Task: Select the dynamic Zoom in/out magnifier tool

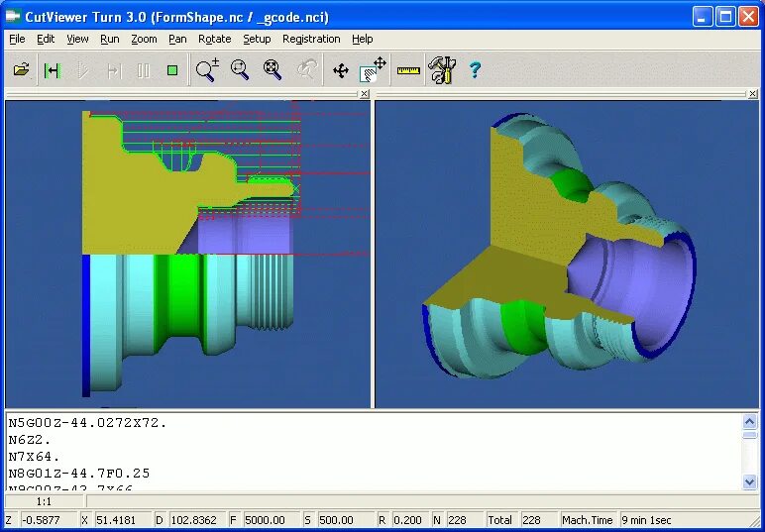Action: [x=207, y=69]
